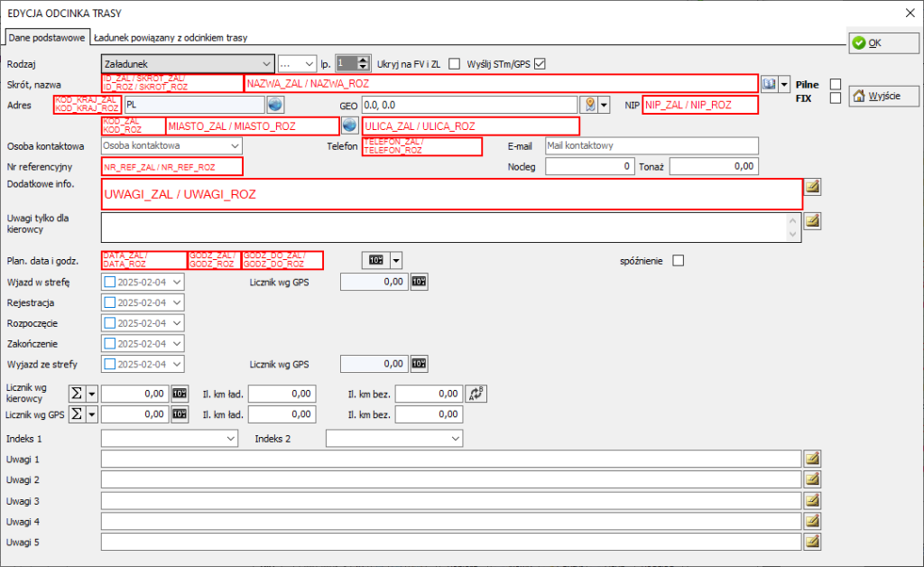Click the counter icon beside Wjazd w strefę Licznik wg GPS
924x567 pixels.
tap(419, 282)
